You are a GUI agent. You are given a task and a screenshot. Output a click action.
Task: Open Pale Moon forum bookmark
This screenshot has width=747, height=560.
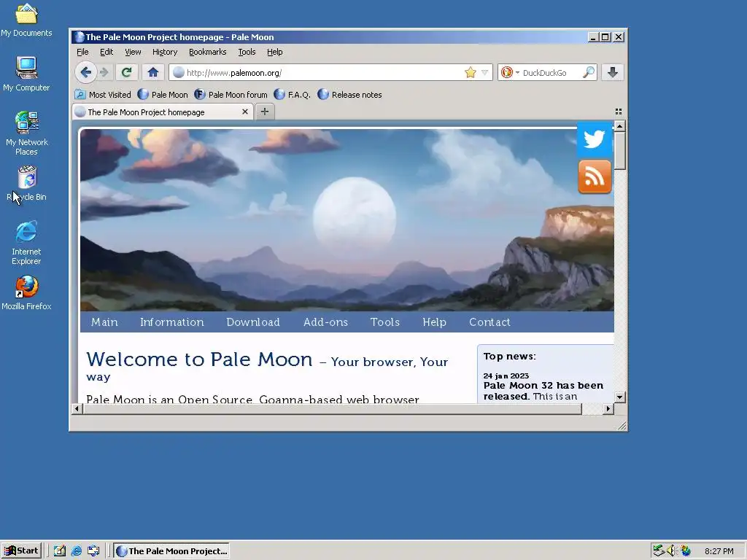click(231, 95)
